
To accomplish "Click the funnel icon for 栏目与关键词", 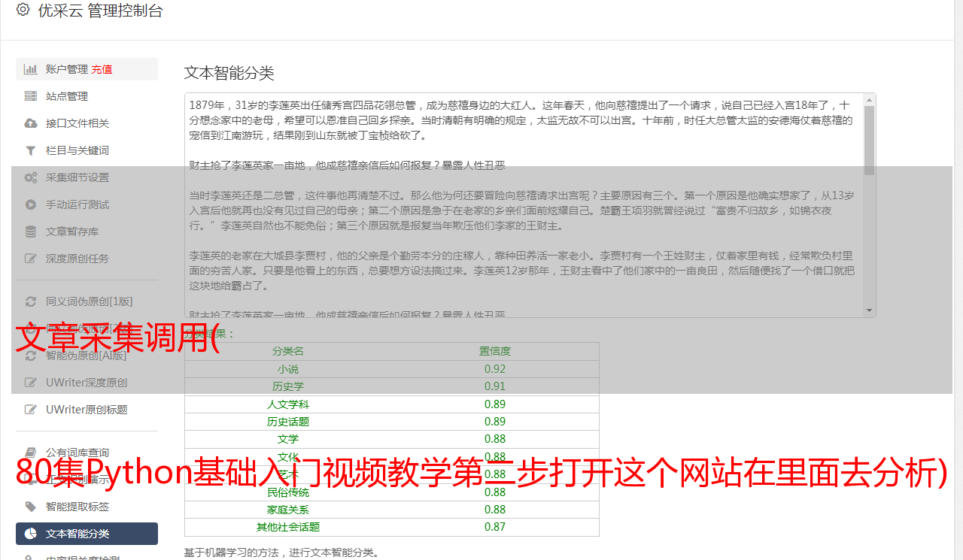I will 31,150.
